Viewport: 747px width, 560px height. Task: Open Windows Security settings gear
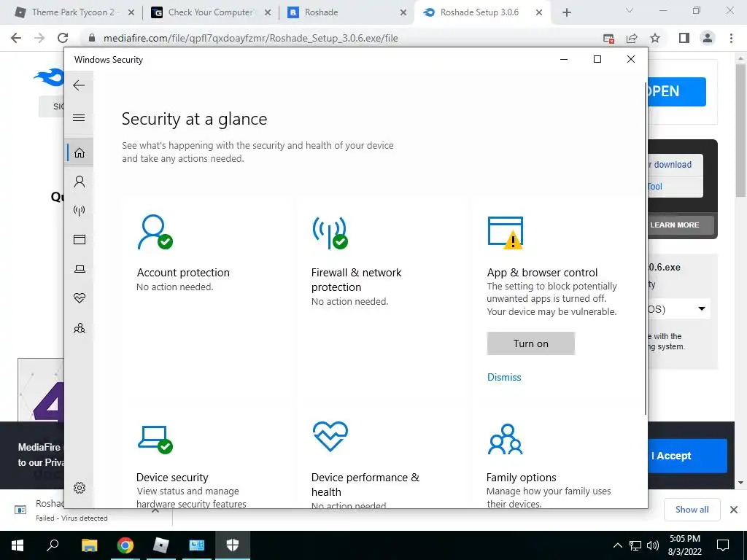(79, 488)
